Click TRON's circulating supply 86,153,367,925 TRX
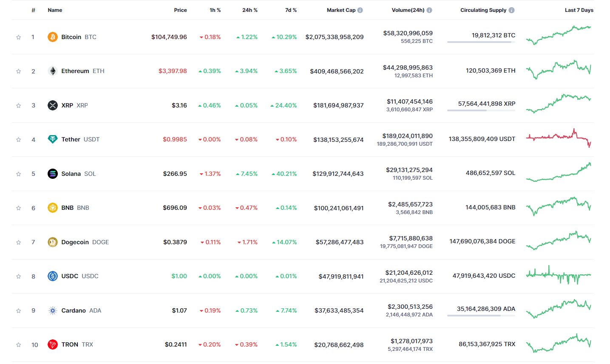Image resolution: width=610 pixels, height=364 pixels. point(487,344)
